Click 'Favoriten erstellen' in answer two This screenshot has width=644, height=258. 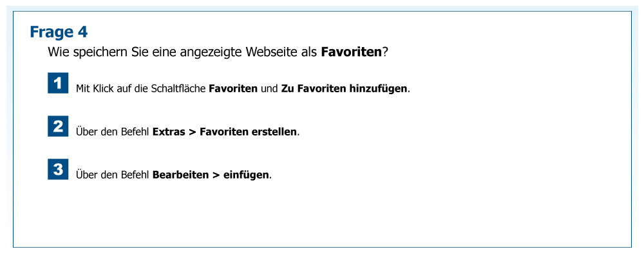click(x=249, y=132)
